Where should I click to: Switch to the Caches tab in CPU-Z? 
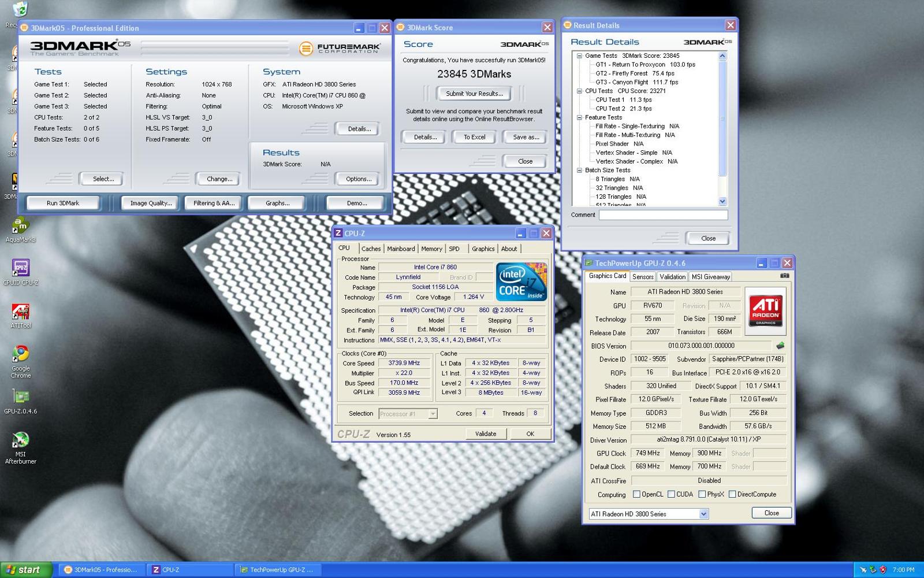371,249
